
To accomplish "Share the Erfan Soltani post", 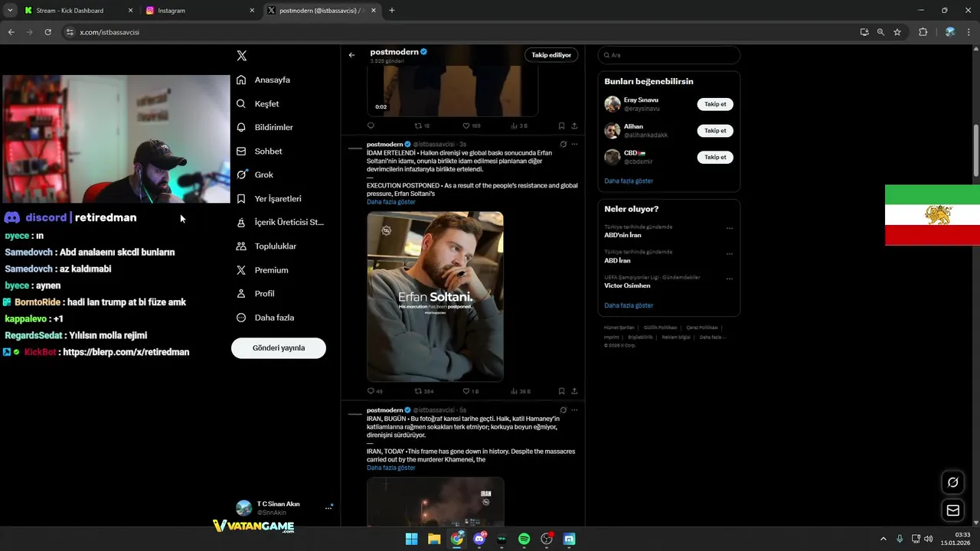I will point(574,391).
